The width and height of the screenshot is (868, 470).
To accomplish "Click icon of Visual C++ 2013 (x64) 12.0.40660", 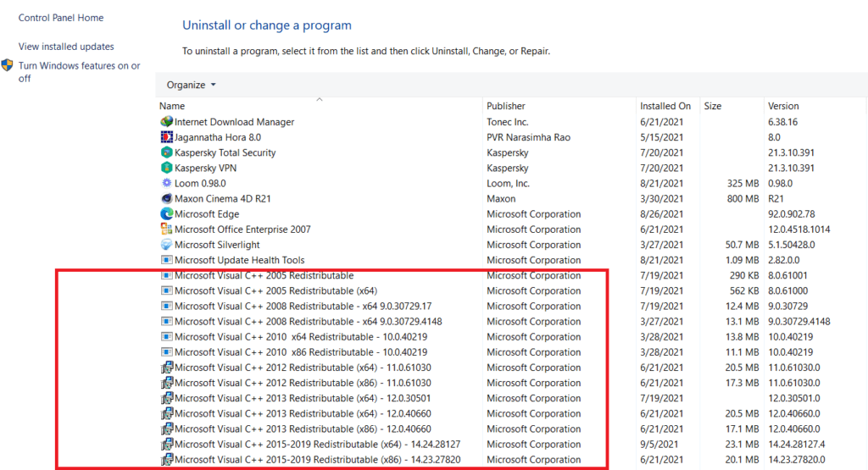I will 167,413.
